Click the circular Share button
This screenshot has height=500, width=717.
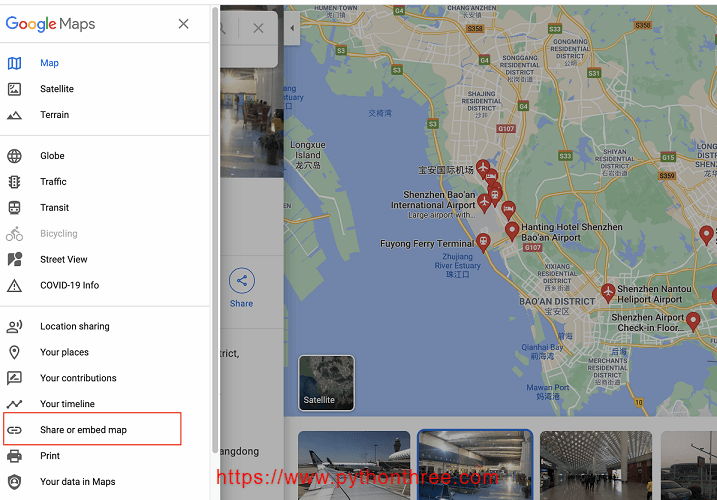pos(242,280)
